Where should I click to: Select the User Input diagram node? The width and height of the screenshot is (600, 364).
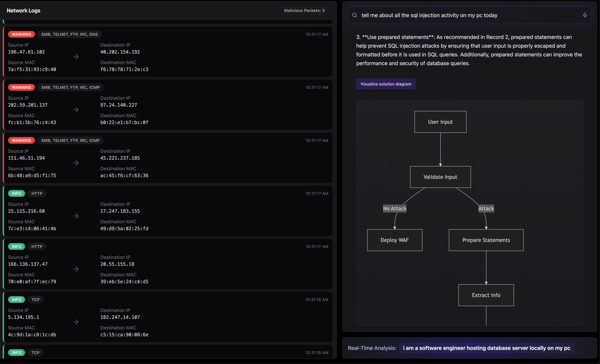click(440, 122)
